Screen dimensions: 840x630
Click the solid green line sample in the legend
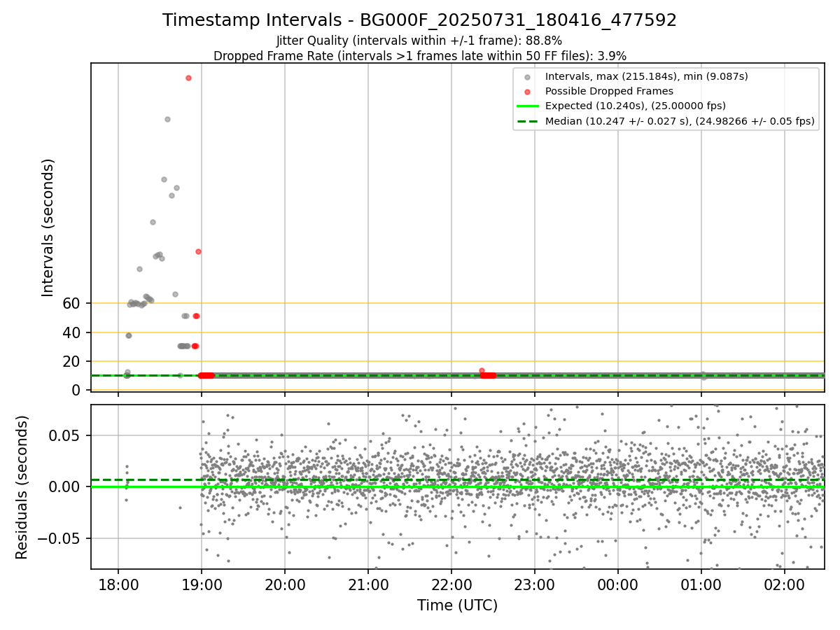tap(527, 106)
